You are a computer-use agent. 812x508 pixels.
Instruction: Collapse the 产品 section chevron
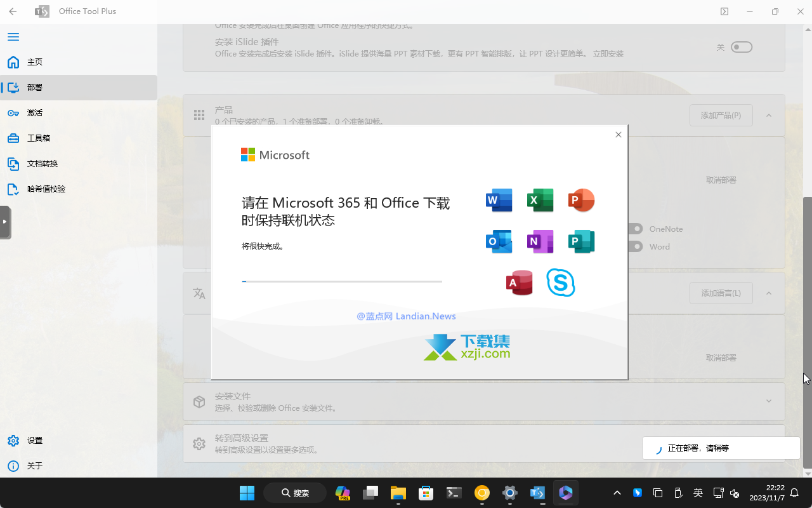[769, 116]
